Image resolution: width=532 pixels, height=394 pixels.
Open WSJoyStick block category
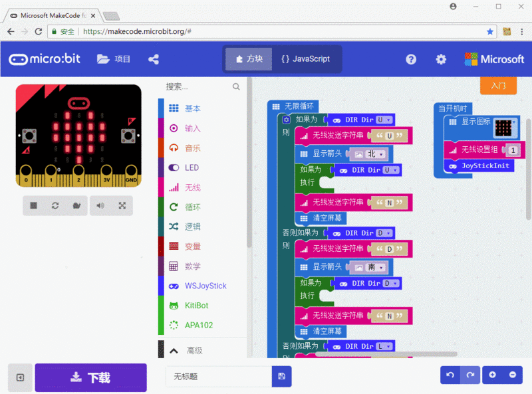point(203,286)
